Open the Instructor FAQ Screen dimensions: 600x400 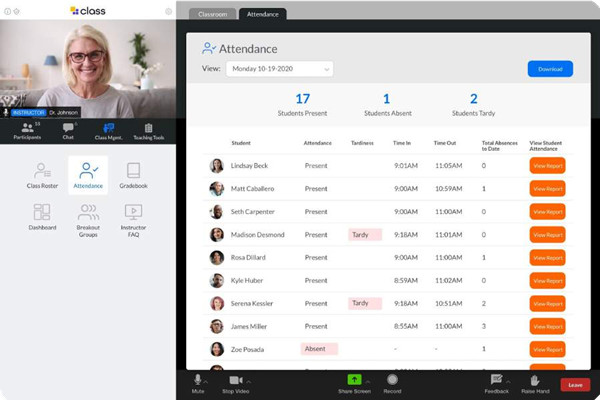(x=133, y=217)
